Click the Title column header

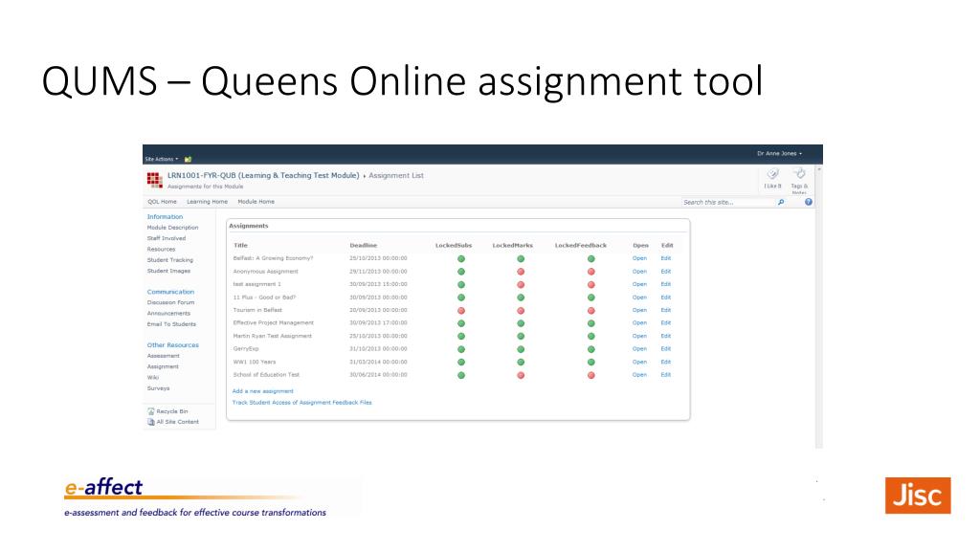tap(240, 246)
